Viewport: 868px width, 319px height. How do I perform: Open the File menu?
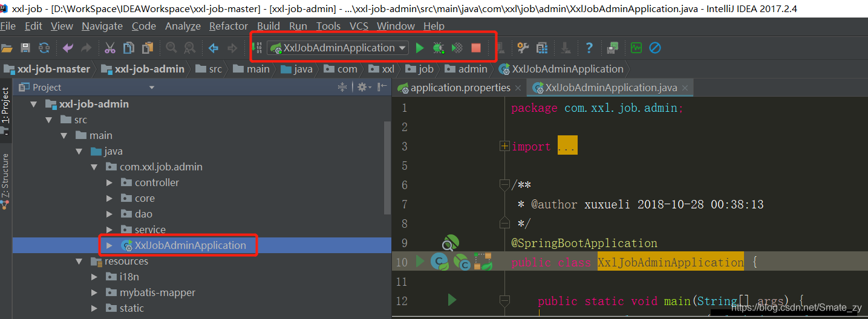[8, 26]
